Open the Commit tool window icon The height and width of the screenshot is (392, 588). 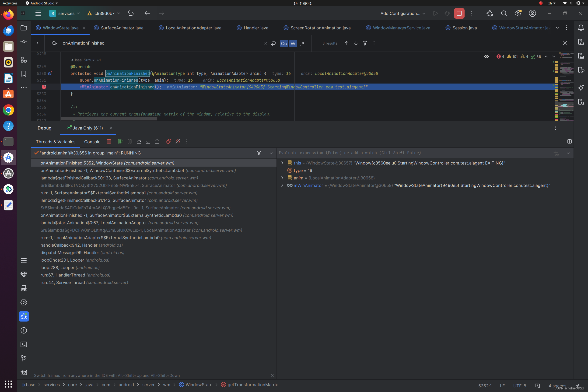point(24,42)
